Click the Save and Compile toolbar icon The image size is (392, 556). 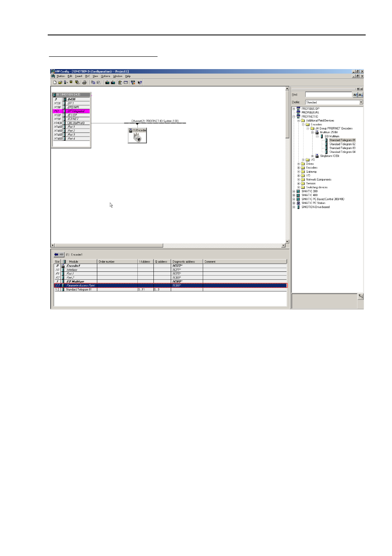click(x=77, y=82)
